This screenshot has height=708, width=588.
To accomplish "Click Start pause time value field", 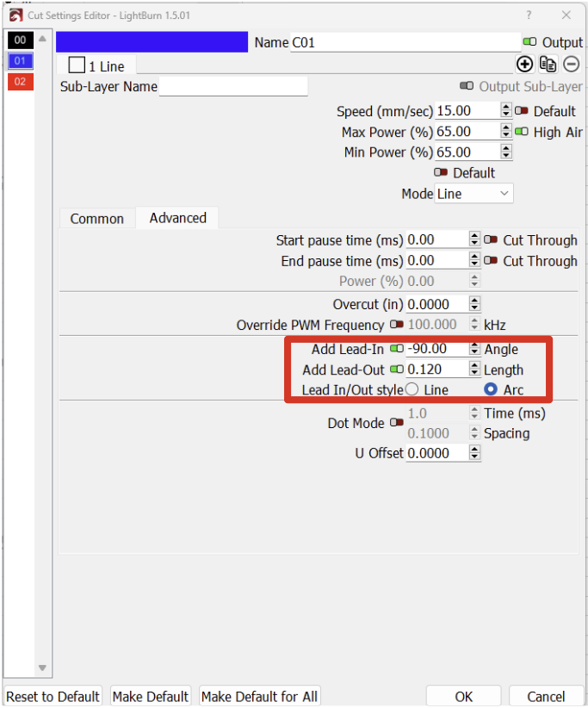I will [436, 239].
